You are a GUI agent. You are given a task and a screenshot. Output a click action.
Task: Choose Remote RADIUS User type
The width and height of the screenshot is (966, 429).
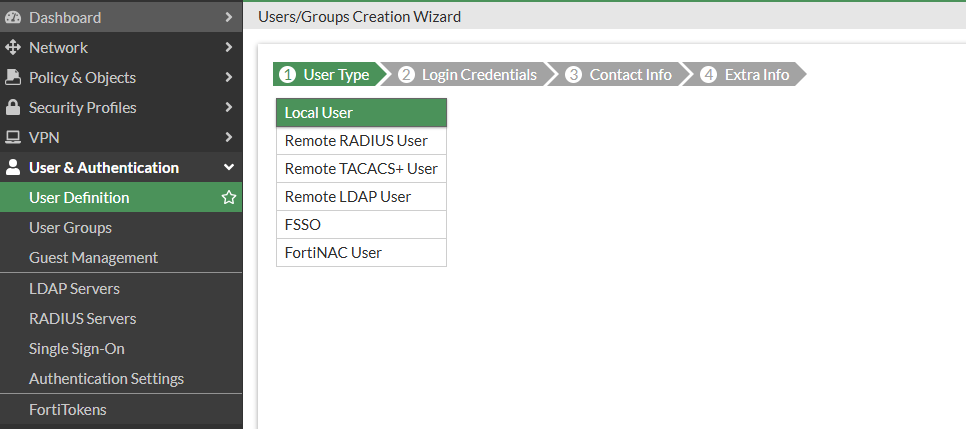[x=361, y=141]
